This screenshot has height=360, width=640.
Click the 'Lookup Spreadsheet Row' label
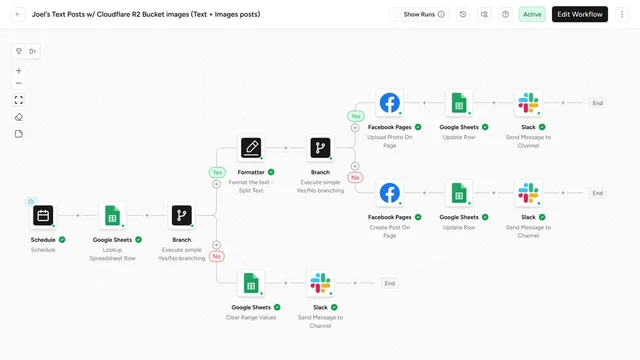pyautogui.click(x=112, y=254)
